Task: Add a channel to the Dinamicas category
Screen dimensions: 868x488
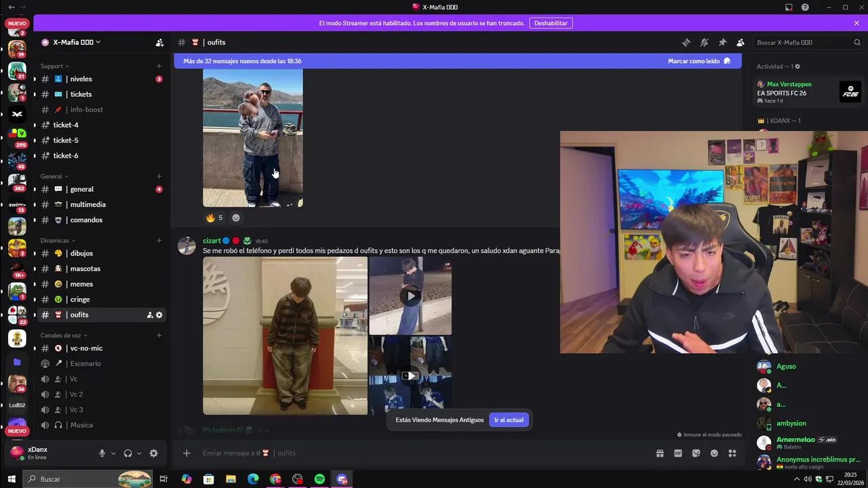Action: (x=159, y=241)
